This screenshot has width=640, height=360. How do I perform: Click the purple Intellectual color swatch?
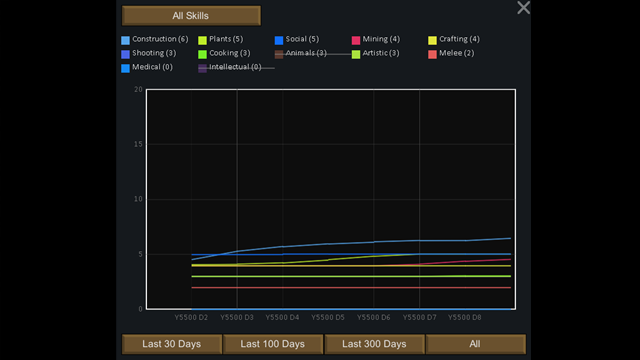(x=202, y=68)
